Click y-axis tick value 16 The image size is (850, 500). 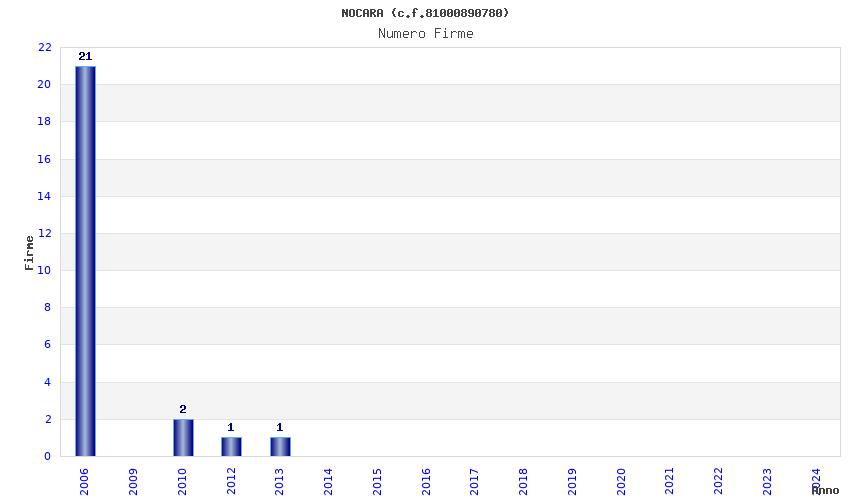click(44, 159)
